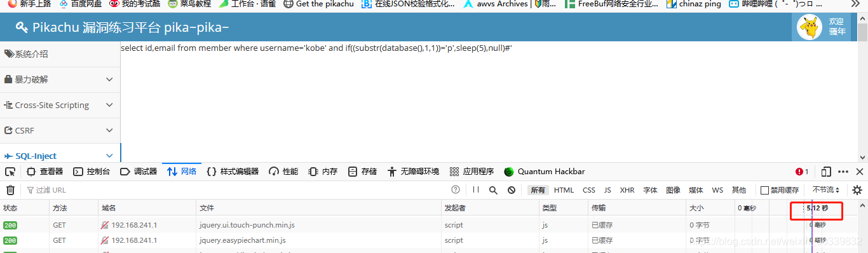Switch to the 查看器 inspector tab
868x253 pixels.
(x=44, y=172)
